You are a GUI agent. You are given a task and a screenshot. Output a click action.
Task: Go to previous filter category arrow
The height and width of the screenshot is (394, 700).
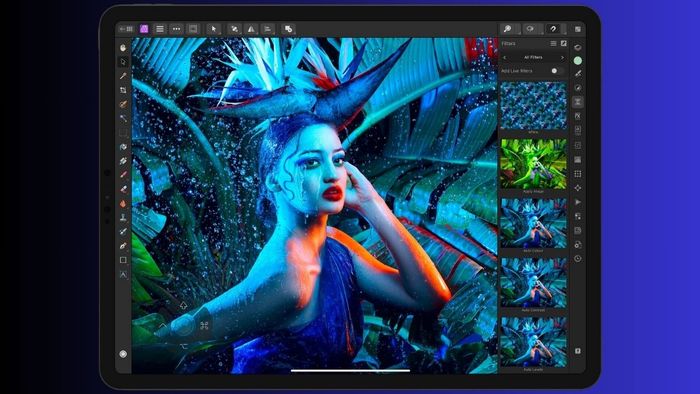click(x=504, y=58)
